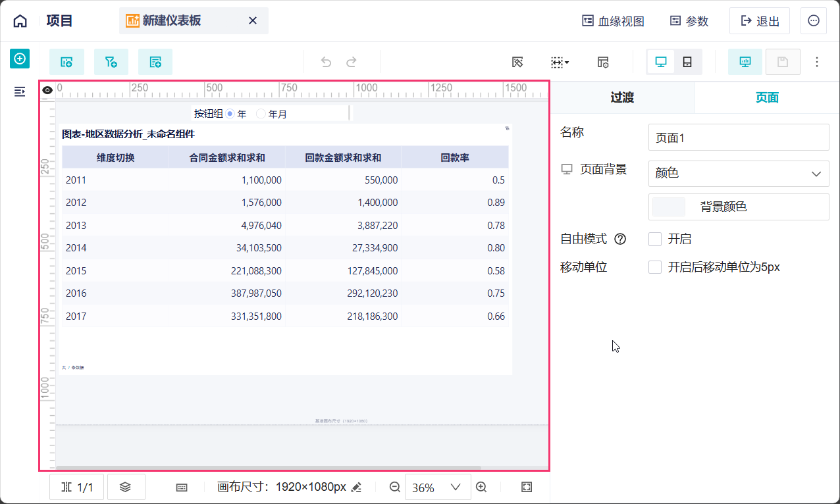Click the value 1,576,000
This screenshot has height=504, width=840.
click(261, 203)
